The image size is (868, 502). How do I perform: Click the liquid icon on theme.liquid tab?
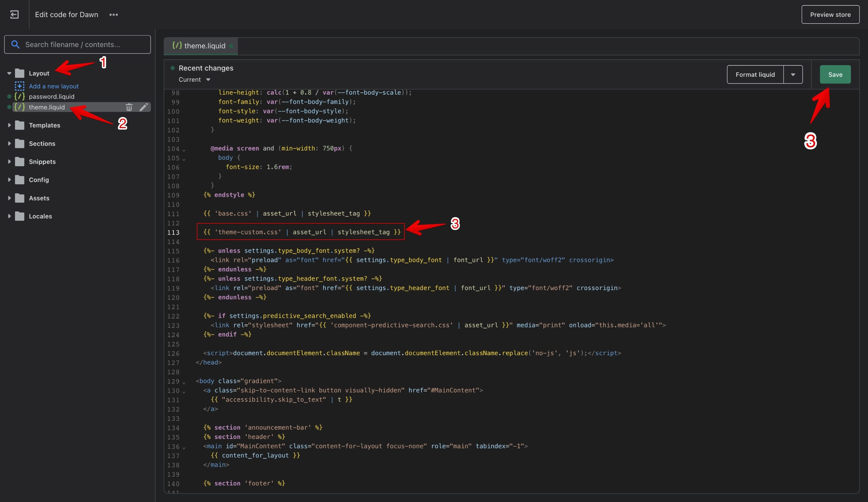click(177, 46)
